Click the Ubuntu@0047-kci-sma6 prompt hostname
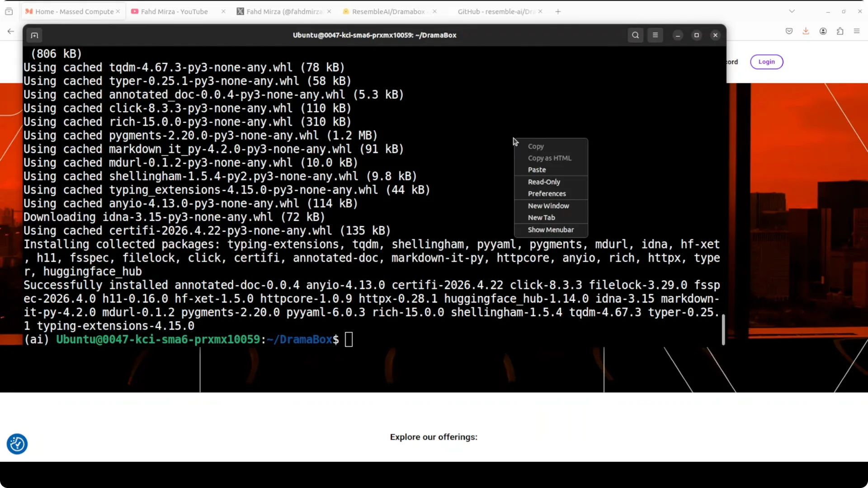This screenshot has height=488, width=868. (x=158, y=339)
